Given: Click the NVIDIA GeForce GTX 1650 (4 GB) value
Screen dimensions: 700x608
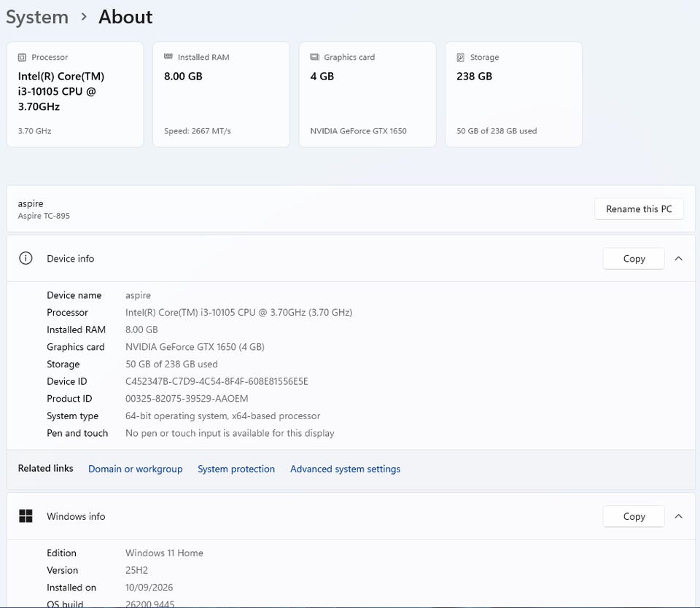Looking at the screenshot, I should pyautogui.click(x=195, y=347).
